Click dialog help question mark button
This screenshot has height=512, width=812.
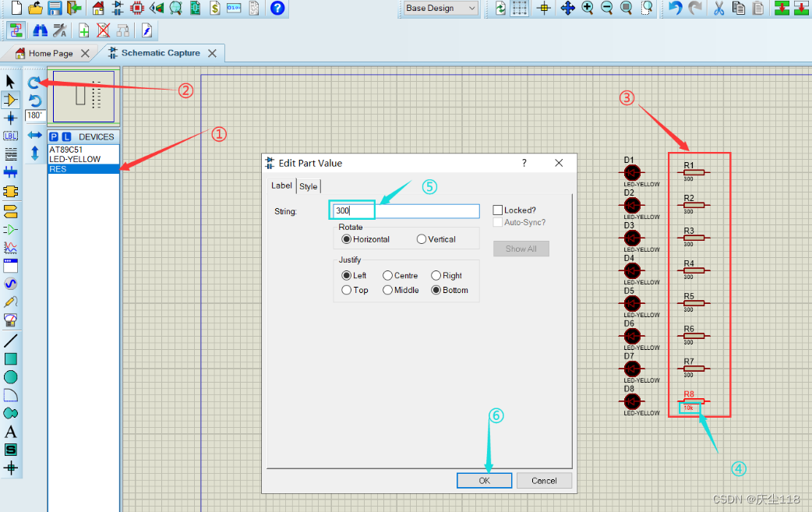coord(524,163)
